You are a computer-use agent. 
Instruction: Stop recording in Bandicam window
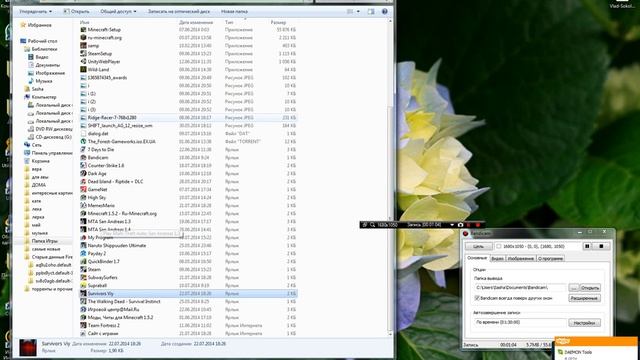point(601,246)
